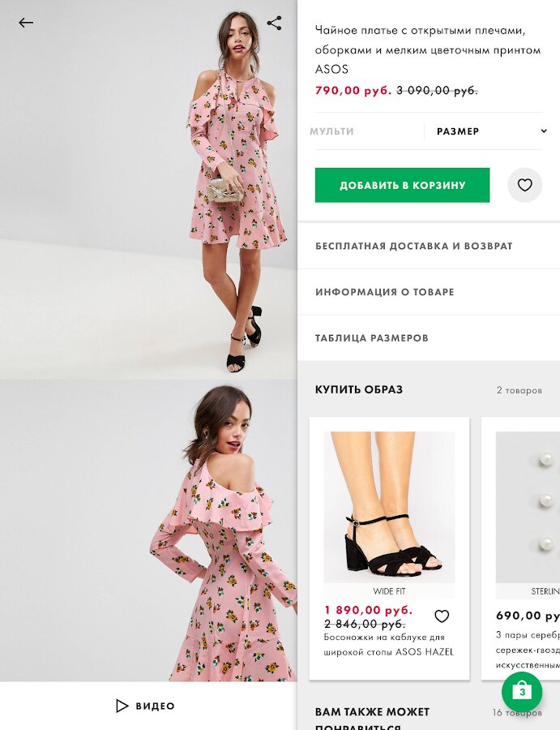Open the first full-length dress photo

(x=148, y=190)
